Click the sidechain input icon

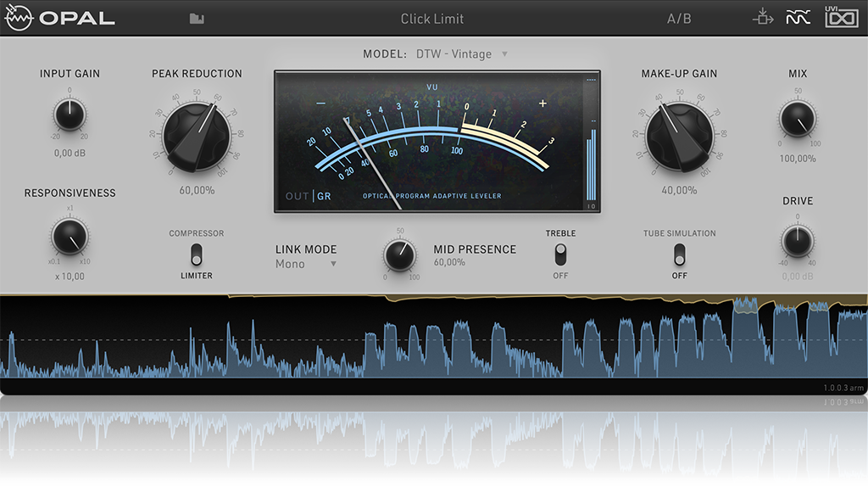point(763,18)
